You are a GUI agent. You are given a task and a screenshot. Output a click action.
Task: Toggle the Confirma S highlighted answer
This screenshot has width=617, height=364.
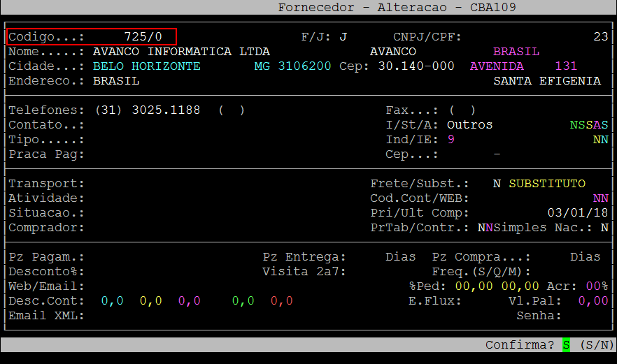566,345
